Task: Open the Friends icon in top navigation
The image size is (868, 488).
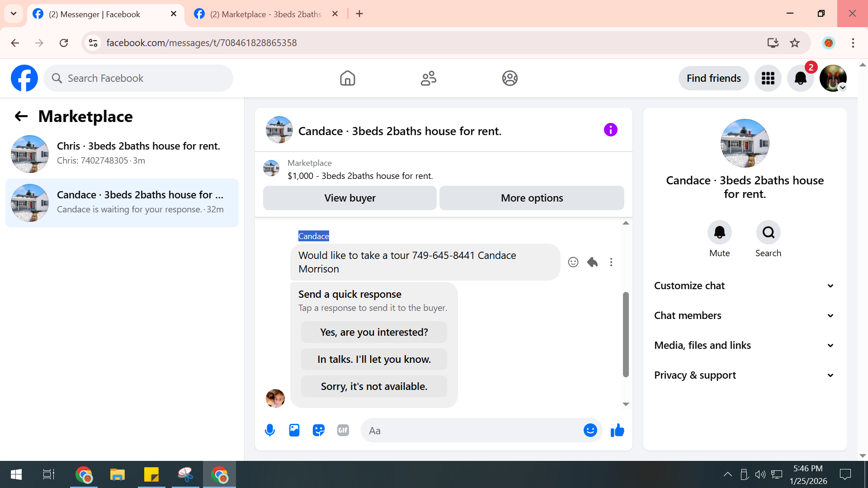Action: pos(429,78)
